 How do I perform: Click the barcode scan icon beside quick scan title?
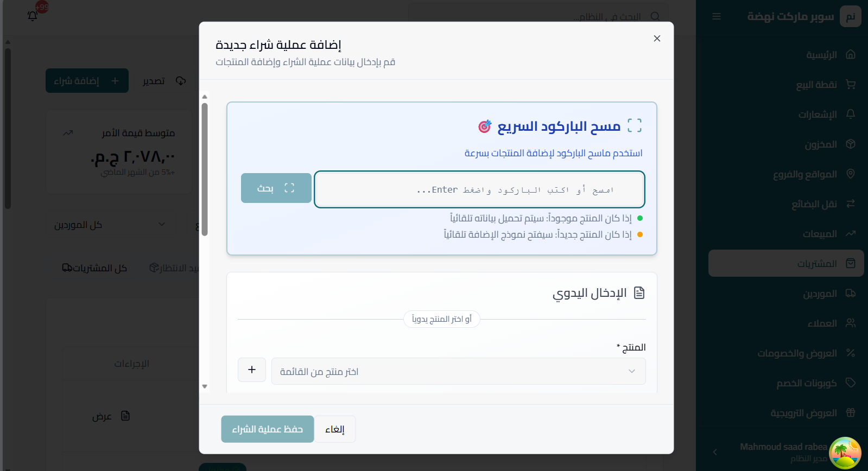click(634, 126)
